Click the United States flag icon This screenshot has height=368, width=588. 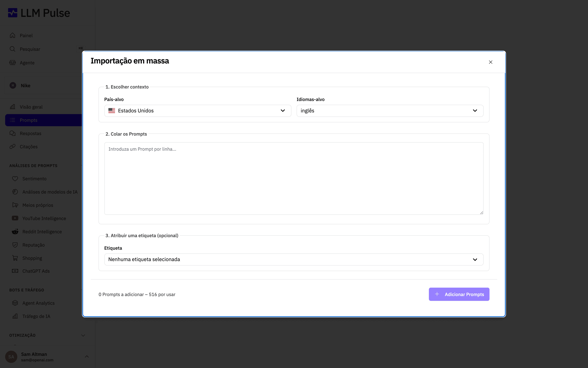click(112, 111)
